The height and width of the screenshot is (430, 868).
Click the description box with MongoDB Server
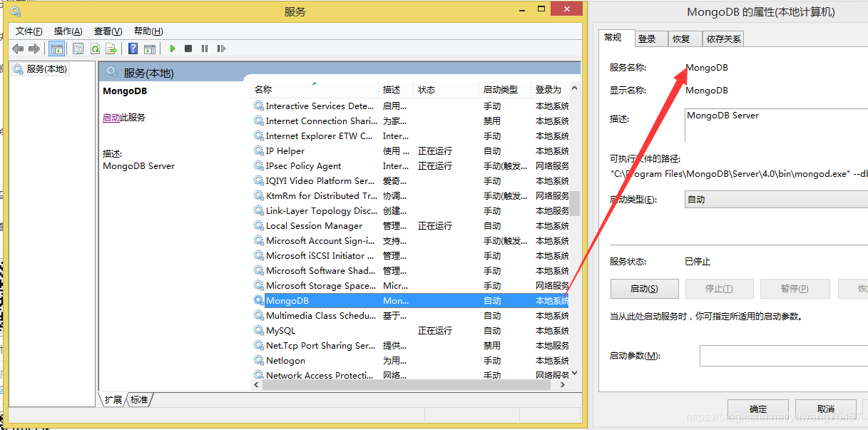[776, 125]
